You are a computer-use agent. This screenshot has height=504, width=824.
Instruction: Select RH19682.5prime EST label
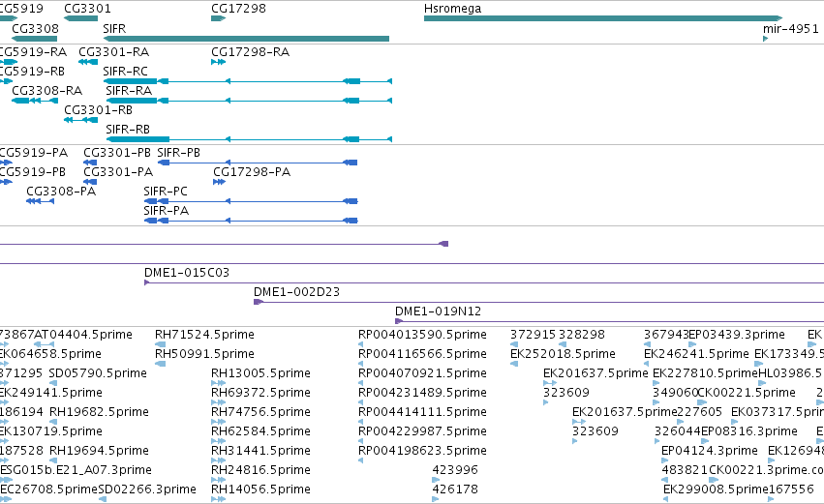(x=100, y=412)
